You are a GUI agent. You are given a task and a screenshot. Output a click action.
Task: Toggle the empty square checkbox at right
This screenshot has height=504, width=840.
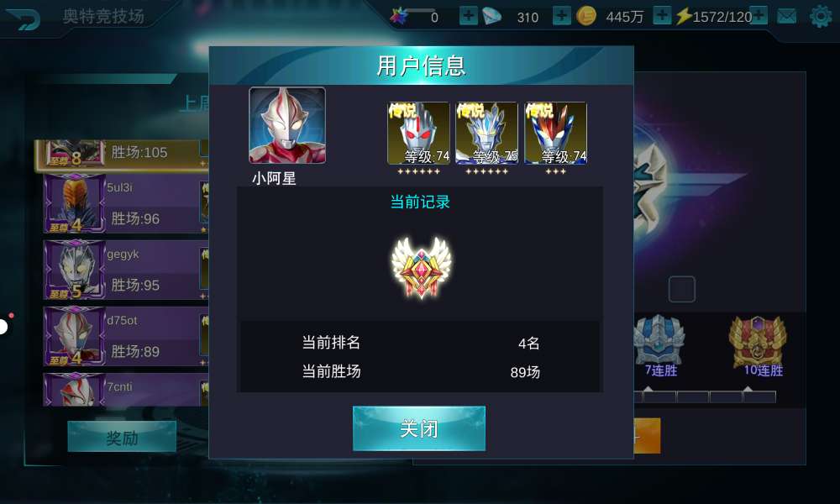[682, 289]
